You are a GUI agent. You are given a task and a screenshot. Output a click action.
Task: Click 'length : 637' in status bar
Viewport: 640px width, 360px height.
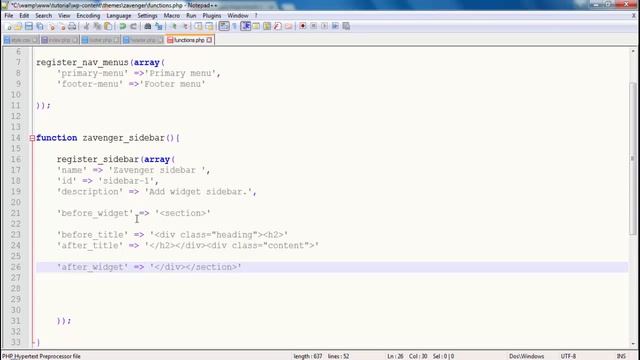tap(308, 356)
